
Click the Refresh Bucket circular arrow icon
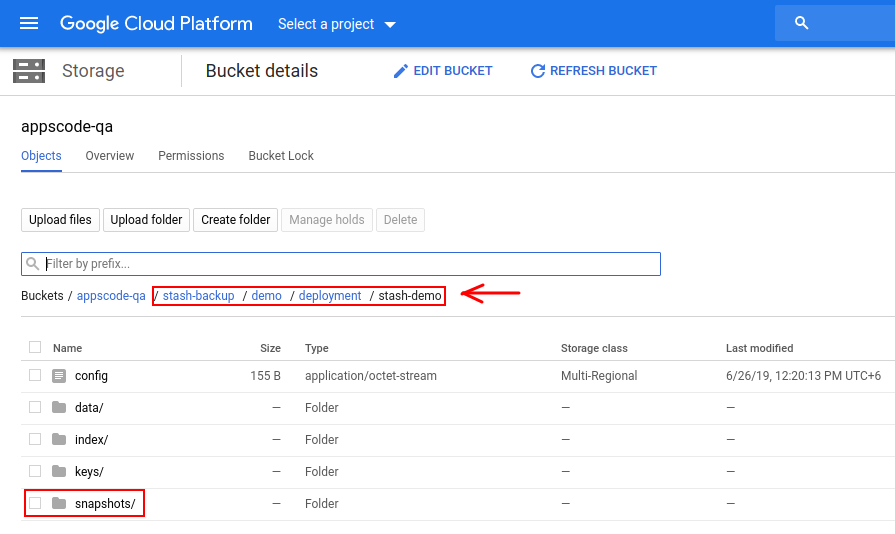pyautogui.click(x=537, y=71)
